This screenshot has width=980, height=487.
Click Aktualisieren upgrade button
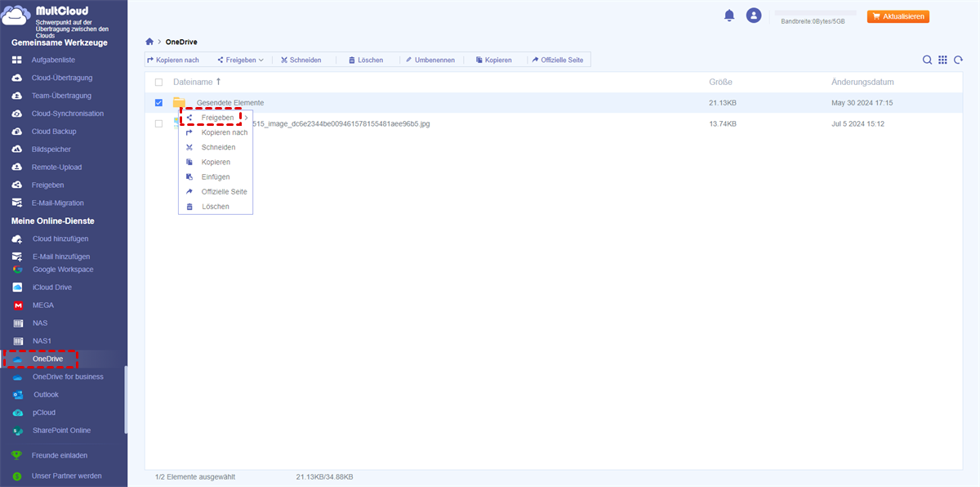(898, 16)
